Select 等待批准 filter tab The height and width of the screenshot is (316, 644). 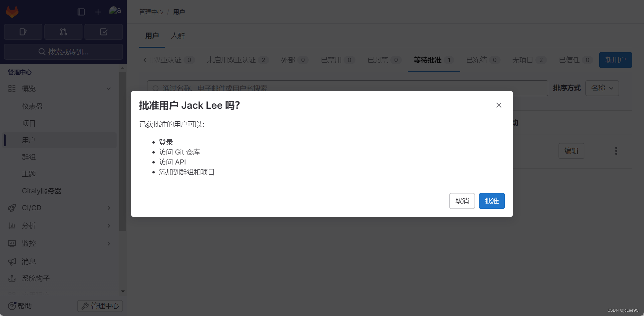pyautogui.click(x=434, y=60)
